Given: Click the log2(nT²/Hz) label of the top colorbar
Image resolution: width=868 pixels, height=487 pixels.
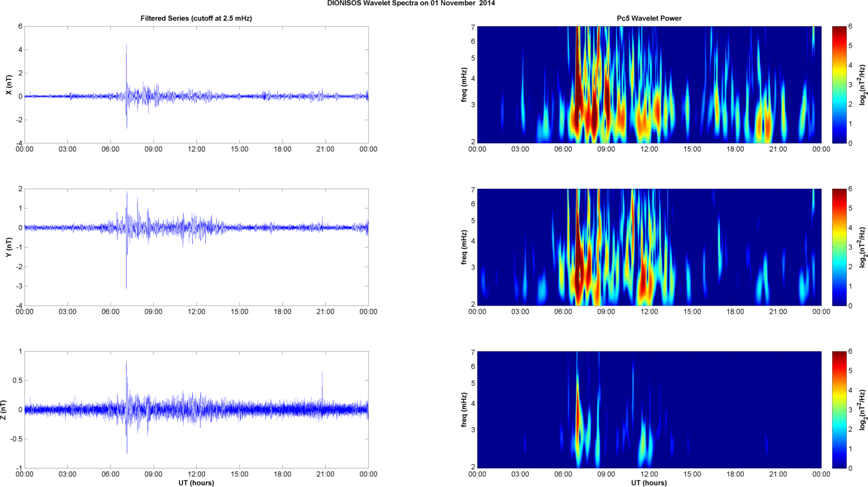Looking at the screenshot, I should point(863,84).
